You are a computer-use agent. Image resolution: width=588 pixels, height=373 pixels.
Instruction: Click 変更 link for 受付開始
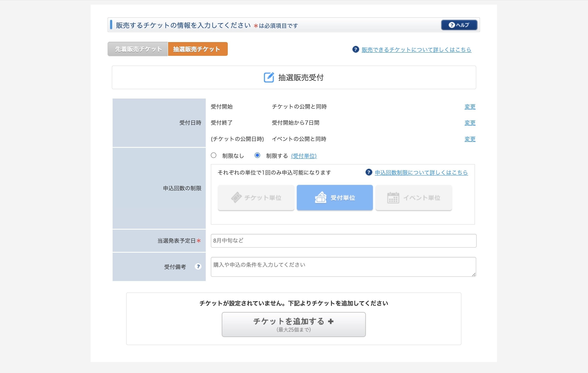[x=469, y=106]
